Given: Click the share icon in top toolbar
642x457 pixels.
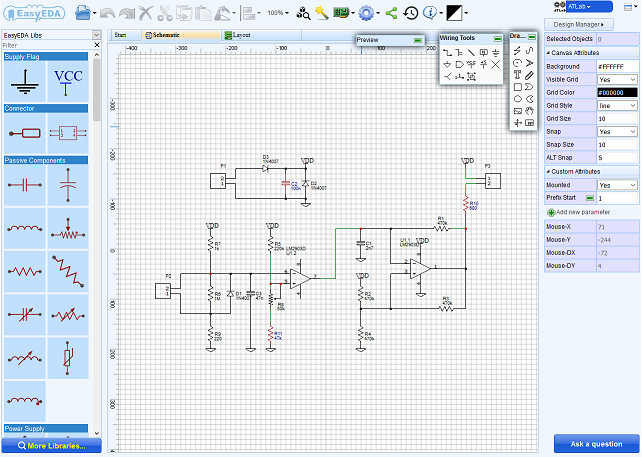Looking at the screenshot, I should coord(391,13).
